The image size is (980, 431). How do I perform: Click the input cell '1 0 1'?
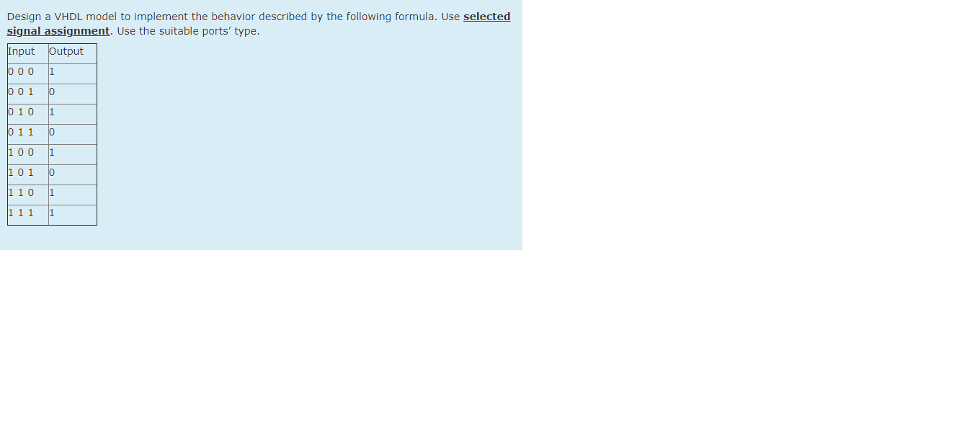pyautogui.click(x=28, y=175)
